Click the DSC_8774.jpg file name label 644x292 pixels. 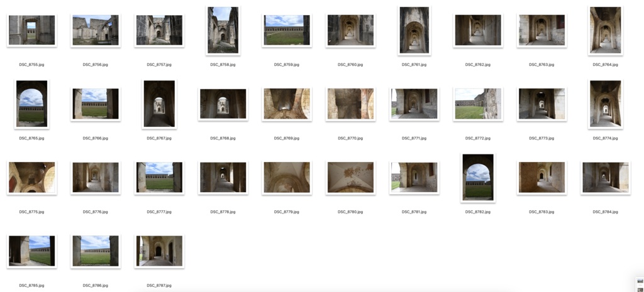606,138
